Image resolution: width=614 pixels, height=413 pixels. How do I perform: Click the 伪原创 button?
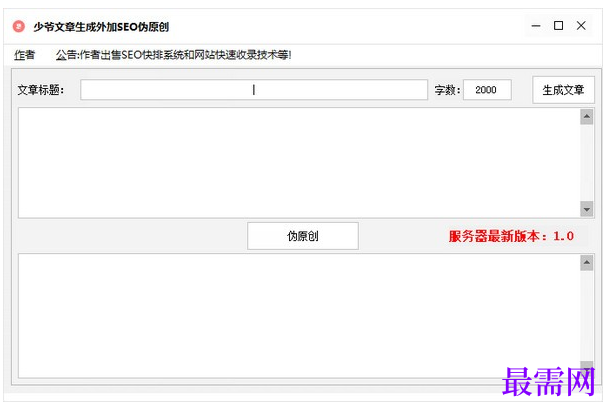click(x=303, y=236)
